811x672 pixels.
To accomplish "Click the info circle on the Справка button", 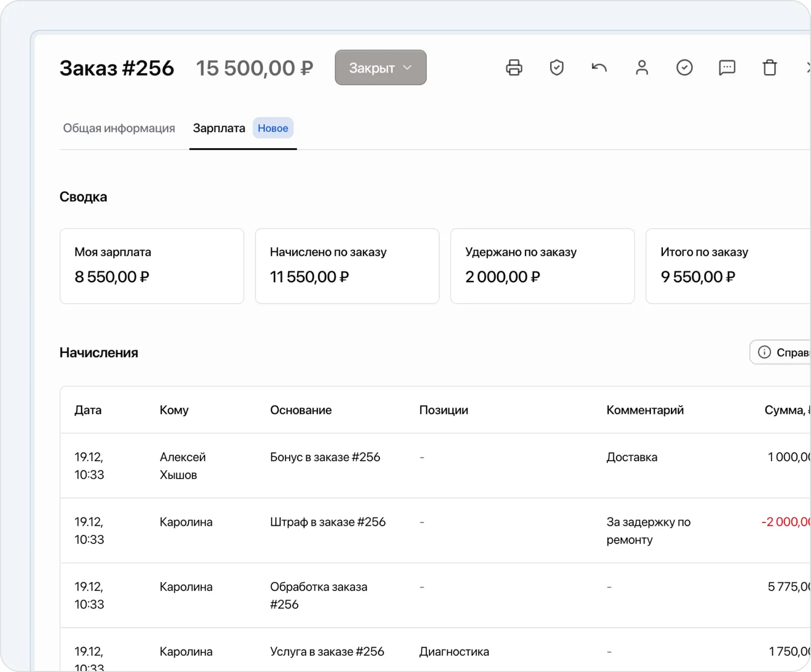I will click(764, 352).
